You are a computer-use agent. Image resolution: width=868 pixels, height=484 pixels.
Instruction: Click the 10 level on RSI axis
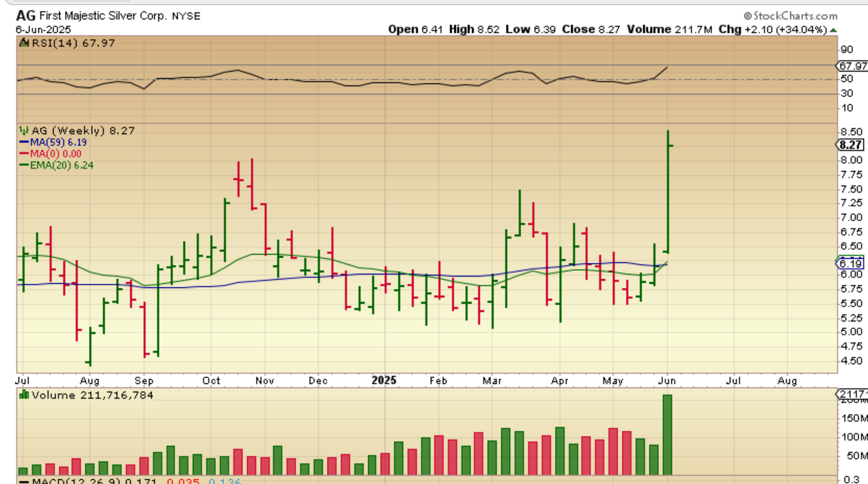[847, 108]
